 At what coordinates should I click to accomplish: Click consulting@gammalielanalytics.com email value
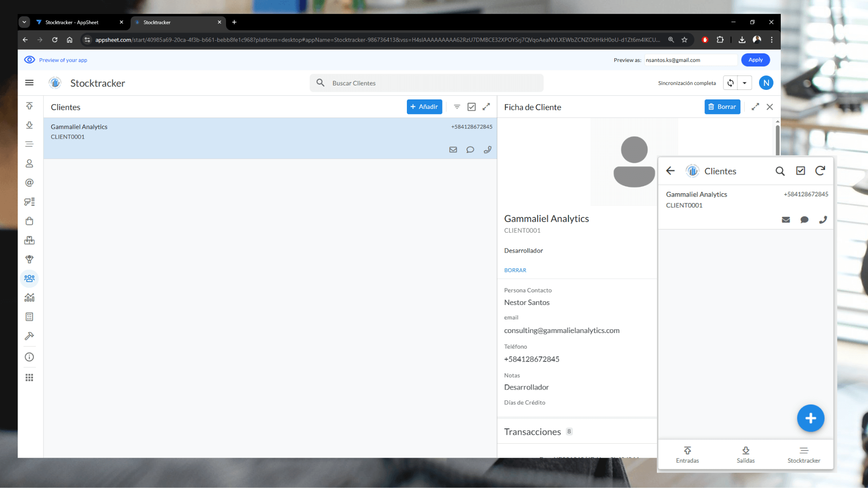(x=561, y=331)
